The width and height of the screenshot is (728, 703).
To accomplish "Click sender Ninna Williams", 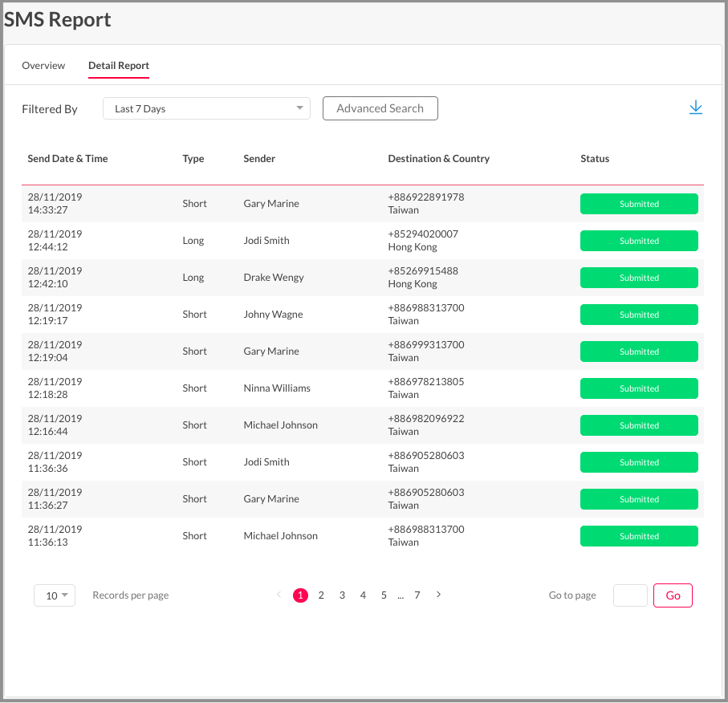I will [x=277, y=388].
